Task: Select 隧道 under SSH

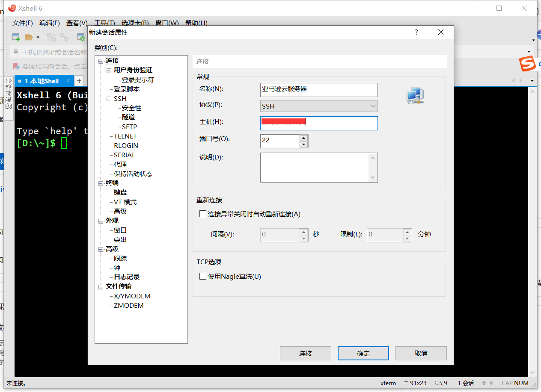Action: click(x=128, y=117)
